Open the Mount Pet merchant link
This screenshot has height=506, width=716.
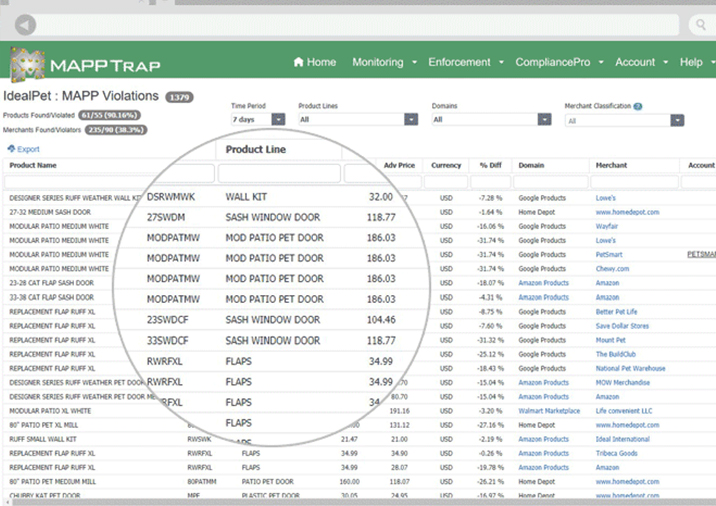[611, 340]
